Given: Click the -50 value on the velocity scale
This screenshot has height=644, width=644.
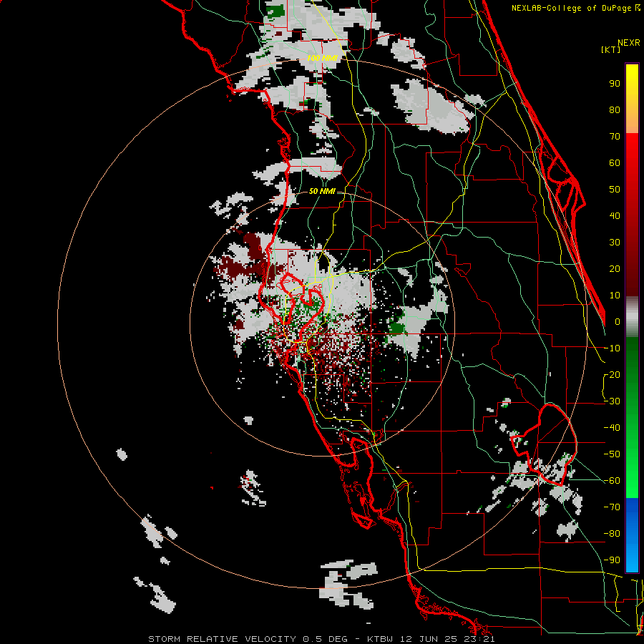Looking at the screenshot, I should [x=612, y=454].
